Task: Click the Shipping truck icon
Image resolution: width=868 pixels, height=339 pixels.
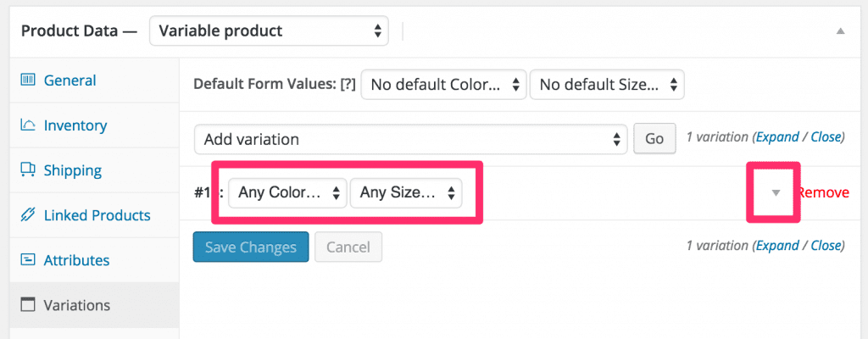Action: [28, 169]
